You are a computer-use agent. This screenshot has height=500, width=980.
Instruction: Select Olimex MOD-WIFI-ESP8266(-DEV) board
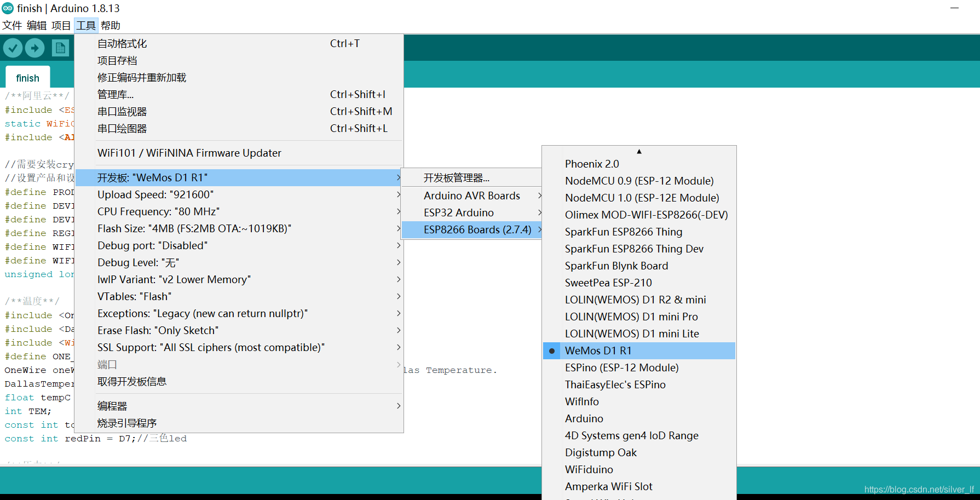pyautogui.click(x=639, y=215)
